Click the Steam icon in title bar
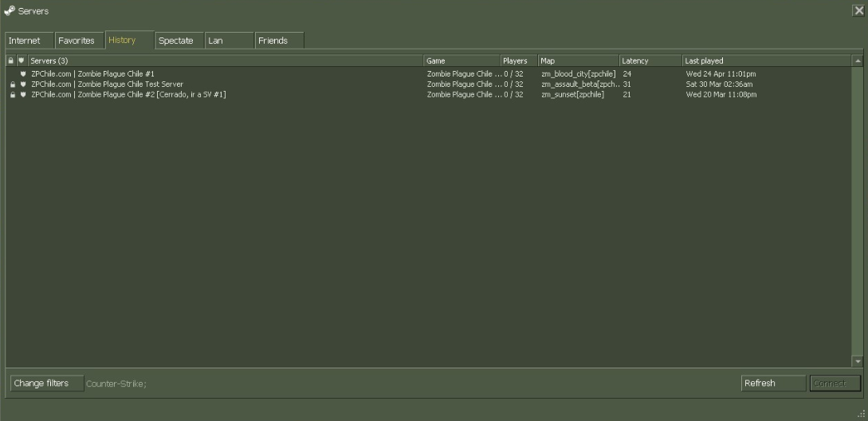The height and width of the screenshot is (421, 868). point(9,10)
